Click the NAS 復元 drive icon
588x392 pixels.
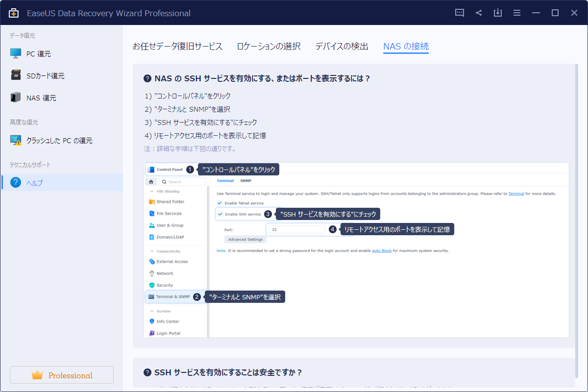[x=16, y=98]
